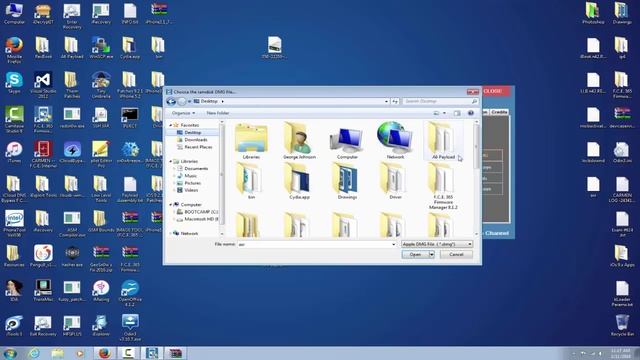Select the F.C.E. 365 Firmware Manager folder in dialog
Screen dimensions: 640x360
[443, 187]
